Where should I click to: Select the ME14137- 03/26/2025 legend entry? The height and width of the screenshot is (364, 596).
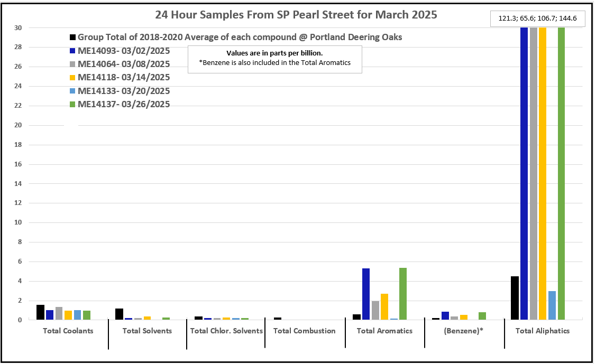pos(124,105)
